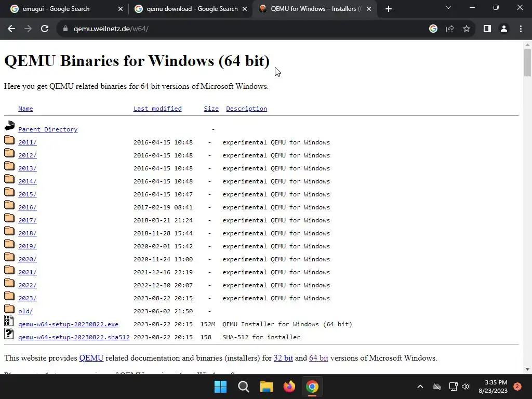This screenshot has width=532, height=399.
Task: Click the browser forward arrow
Action: tap(28, 29)
